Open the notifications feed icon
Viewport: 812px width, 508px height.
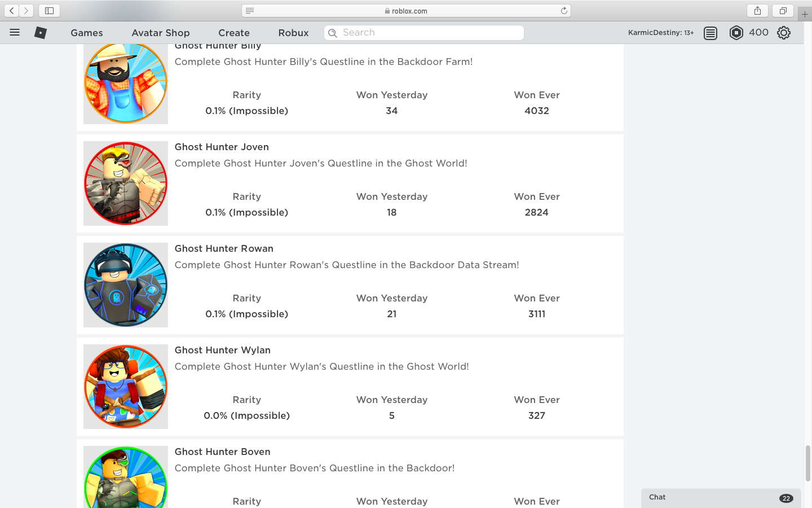click(x=710, y=33)
